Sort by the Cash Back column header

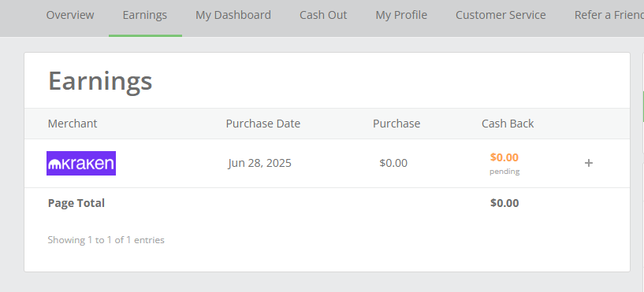coord(508,124)
